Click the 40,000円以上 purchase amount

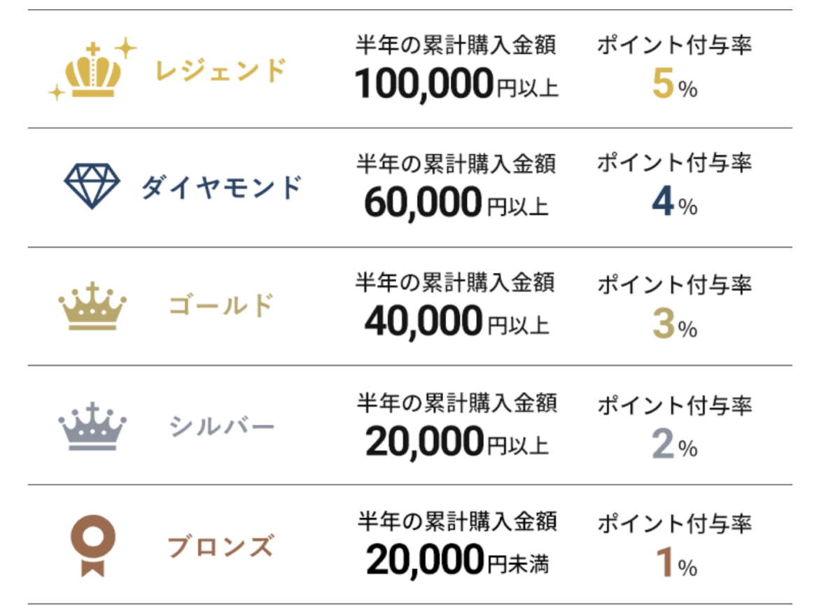456,323
